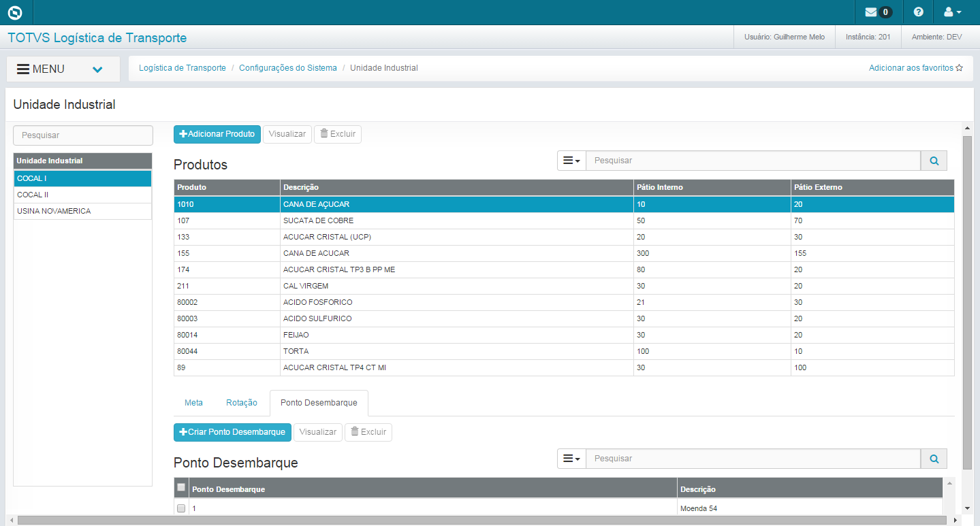The image size is (980, 526).
Task: Open the help question mark icon
Action: point(919,12)
